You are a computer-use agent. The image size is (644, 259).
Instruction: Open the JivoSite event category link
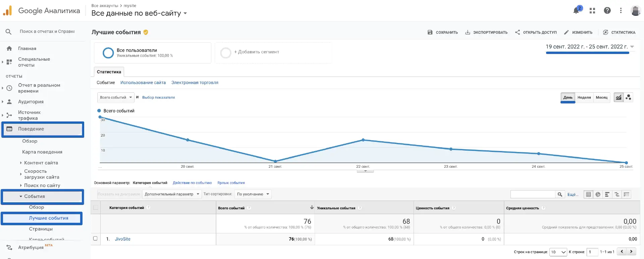tap(122, 239)
